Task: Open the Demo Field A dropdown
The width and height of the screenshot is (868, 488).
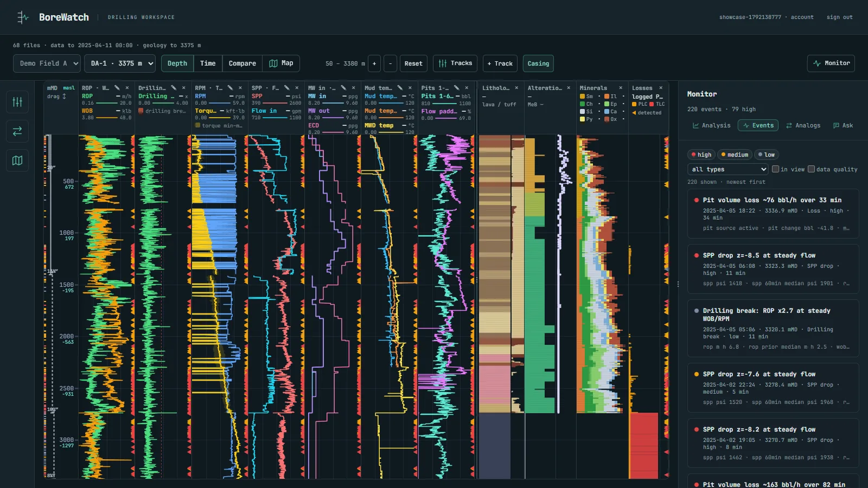Action: (x=47, y=63)
